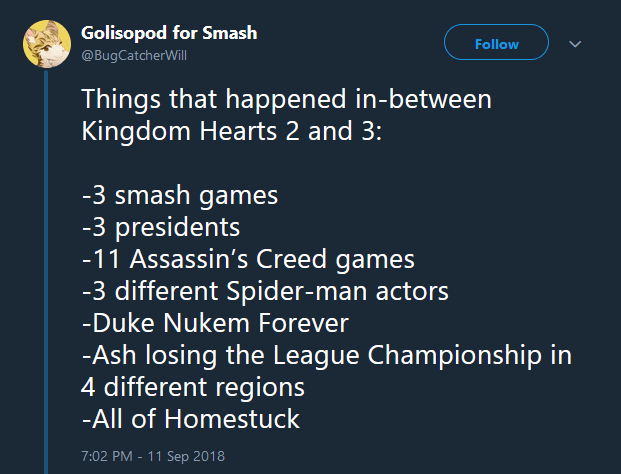Click the 'Ash losing the League Championship' line
Viewport: 621px width, 474px height.
[327, 354]
